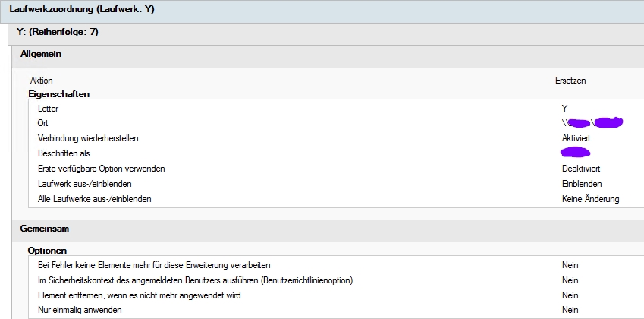Screen dimensions: 644x319
Task: Select the Optionen heading
Action: coord(47,251)
